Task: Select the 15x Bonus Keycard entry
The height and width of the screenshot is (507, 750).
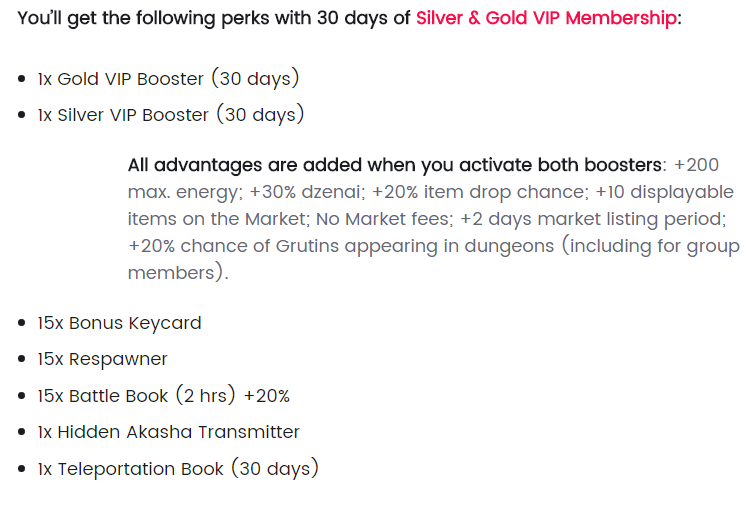Action: tap(119, 323)
